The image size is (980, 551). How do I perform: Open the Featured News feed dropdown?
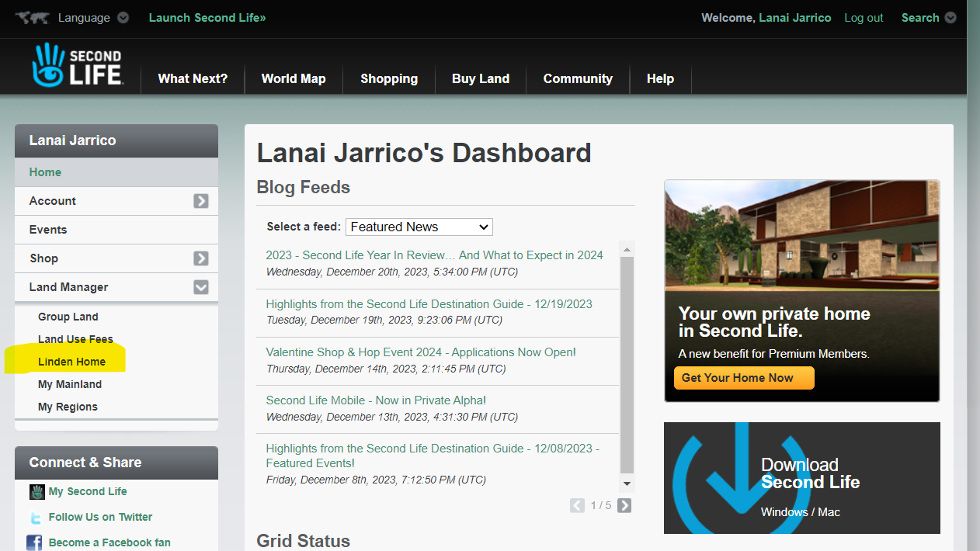[419, 227]
